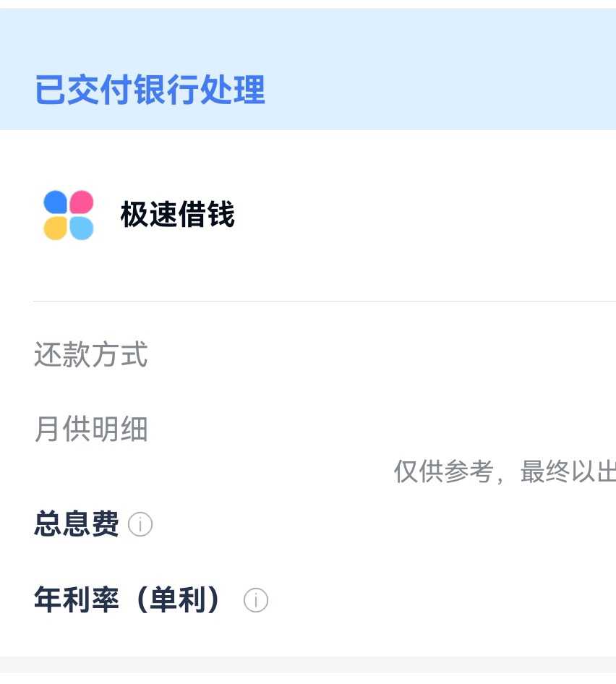Open the 还款方式 row
616x684 pixels.
(x=91, y=355)
